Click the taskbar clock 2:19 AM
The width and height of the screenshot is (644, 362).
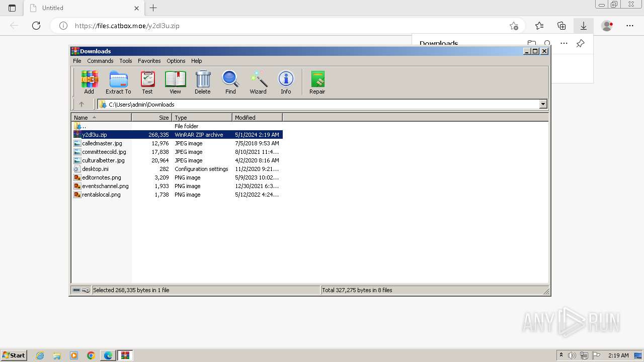[618, 355]
